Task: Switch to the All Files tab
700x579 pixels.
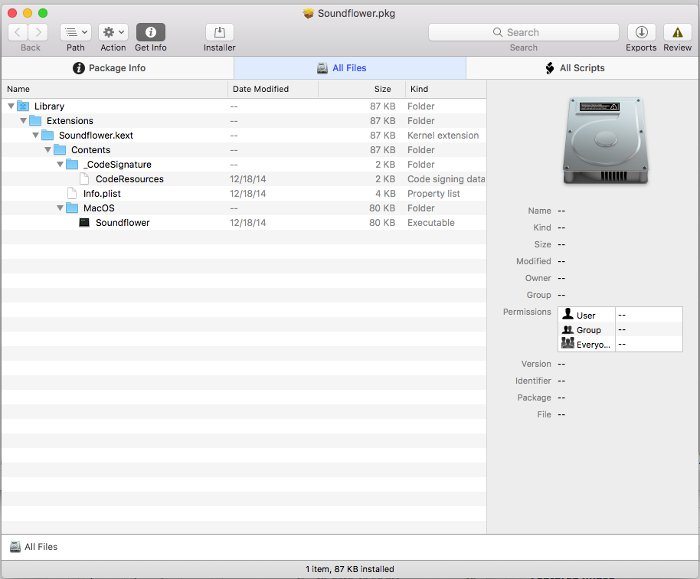Action: (350, 68)
